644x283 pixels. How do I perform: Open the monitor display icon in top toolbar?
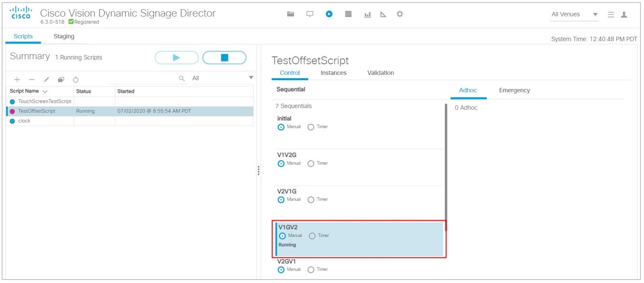(310, 14)
